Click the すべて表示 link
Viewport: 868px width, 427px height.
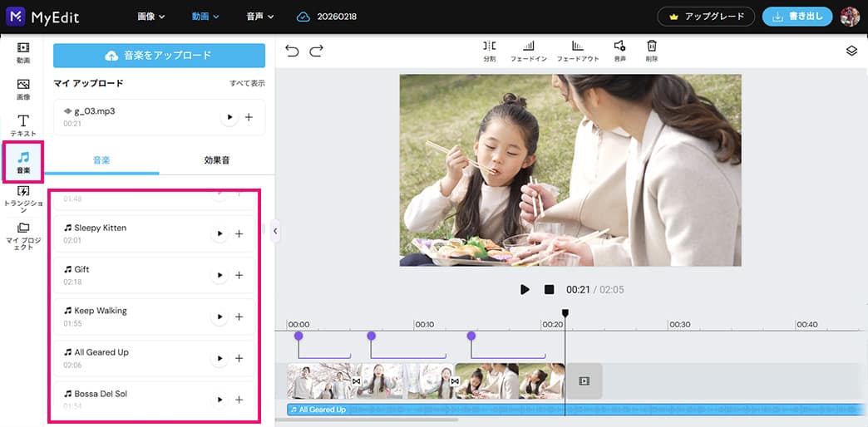click(x=248, y=84)
